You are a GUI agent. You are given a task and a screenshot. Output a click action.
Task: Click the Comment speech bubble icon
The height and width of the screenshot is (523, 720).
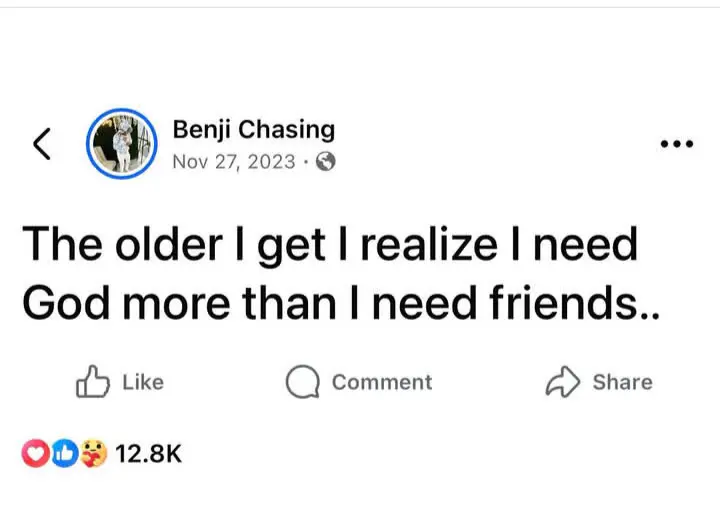[x=301, y=382]
